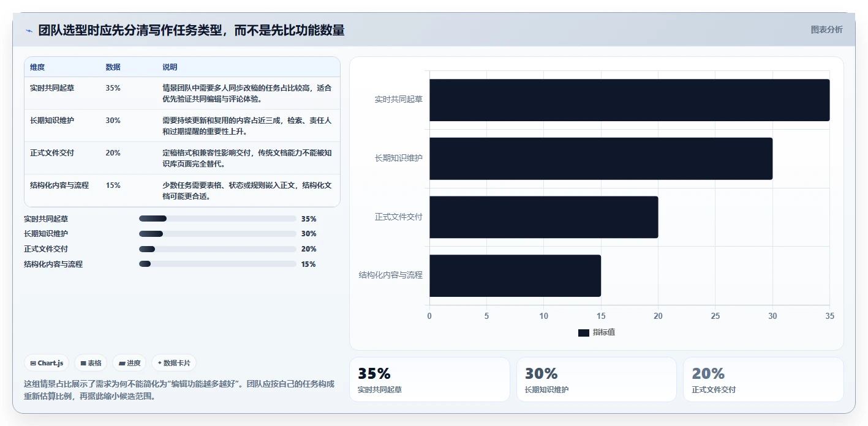Click the 15% value in the table
The width and height of the screenshot is (868, 426).
click(113, 185)
